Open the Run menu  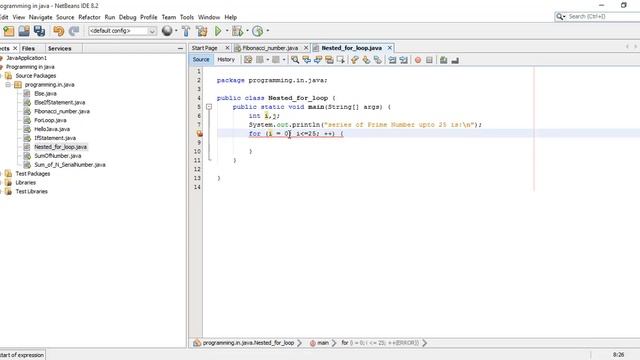[110, 17]
